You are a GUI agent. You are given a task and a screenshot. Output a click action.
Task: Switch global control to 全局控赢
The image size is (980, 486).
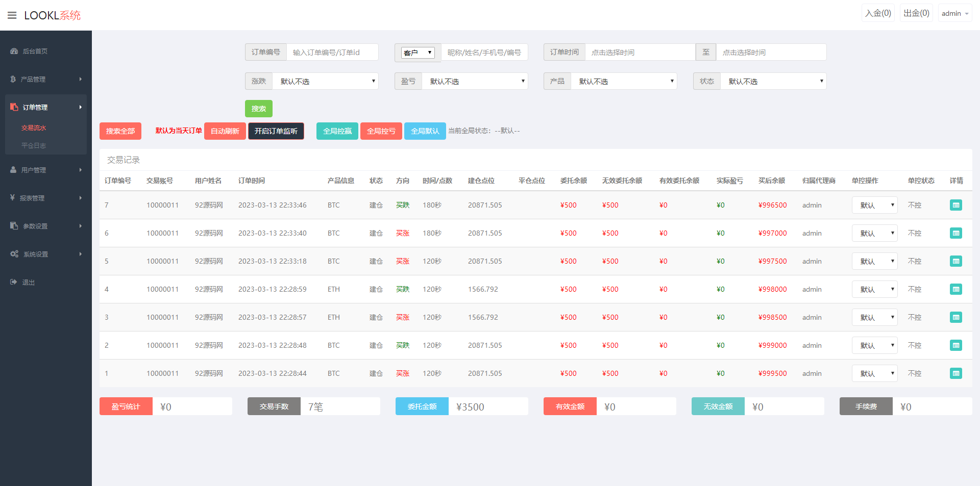[x=337, y=131]
